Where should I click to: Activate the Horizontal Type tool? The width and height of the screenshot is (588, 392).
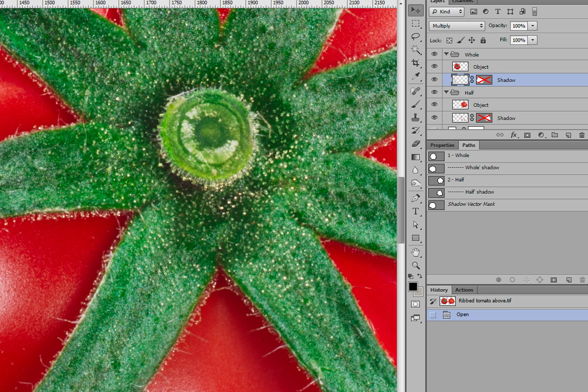coord(416,212)
